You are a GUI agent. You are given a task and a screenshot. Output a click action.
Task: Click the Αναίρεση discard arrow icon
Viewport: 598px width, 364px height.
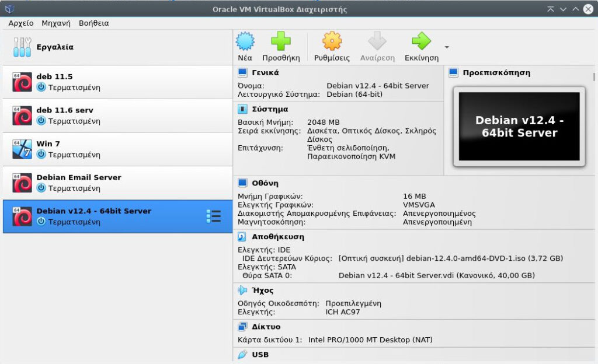coord(377,42)
